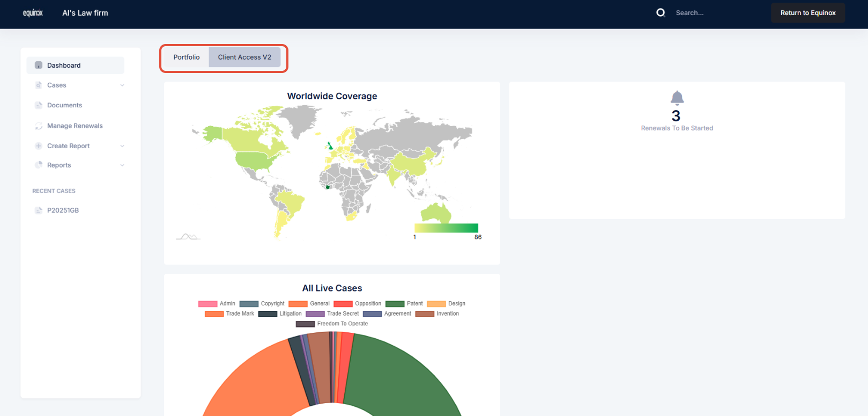Expand the Reports chevron
Viewport: 868px width, 416px height.
(122, 165)
